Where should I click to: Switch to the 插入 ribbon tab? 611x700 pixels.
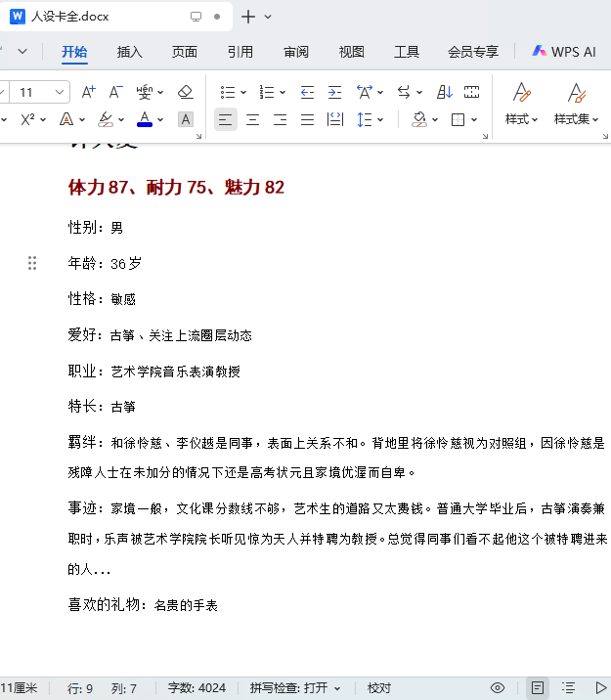[129, 52]
